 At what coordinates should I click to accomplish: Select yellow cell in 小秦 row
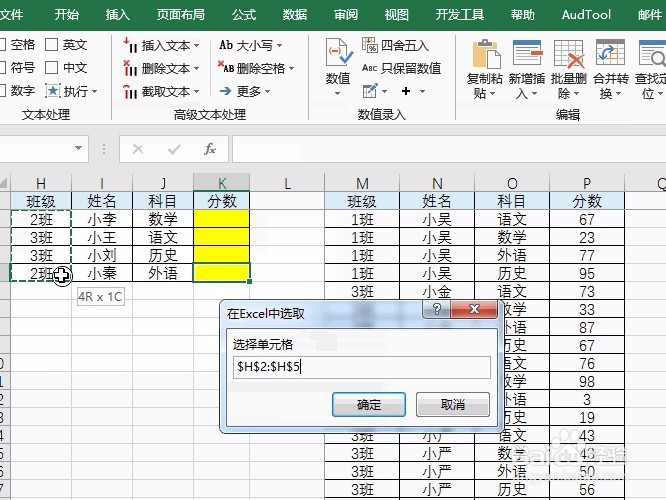(221, 273)
